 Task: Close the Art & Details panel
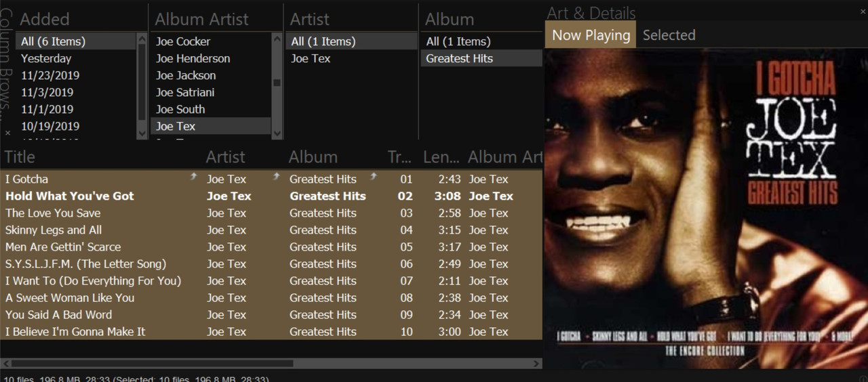(x=863, y=11)
